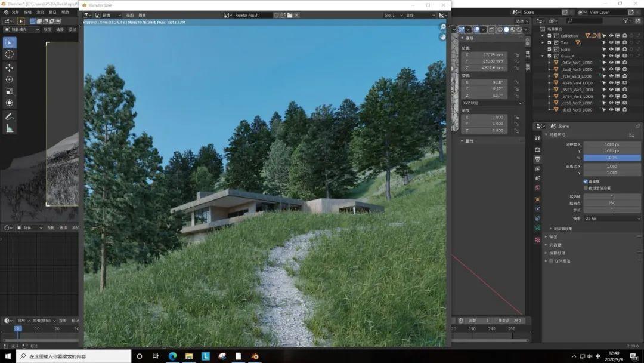
Task: Click the Render Result image name field
Action: 254,15
